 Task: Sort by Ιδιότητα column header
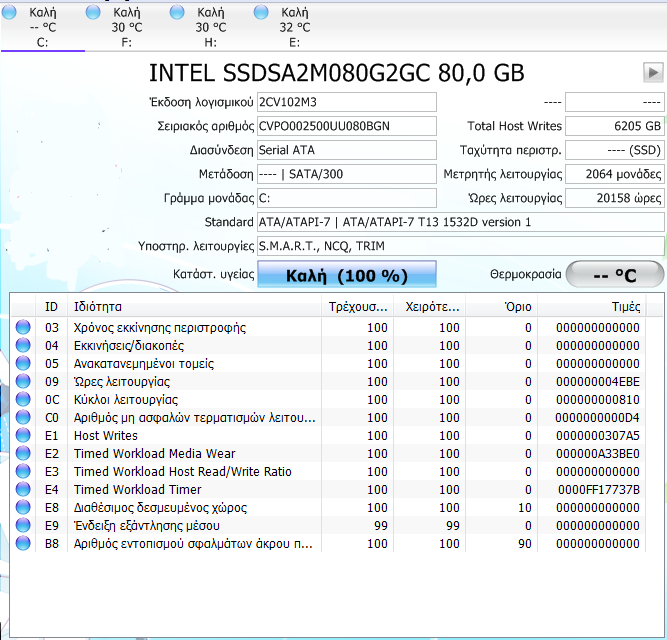click(194, 307)
